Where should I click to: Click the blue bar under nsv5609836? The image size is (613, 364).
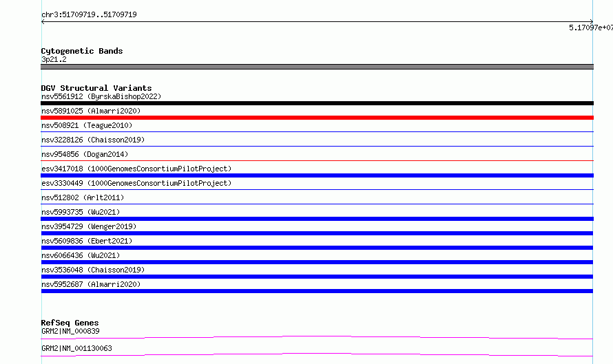coord(317,248)
